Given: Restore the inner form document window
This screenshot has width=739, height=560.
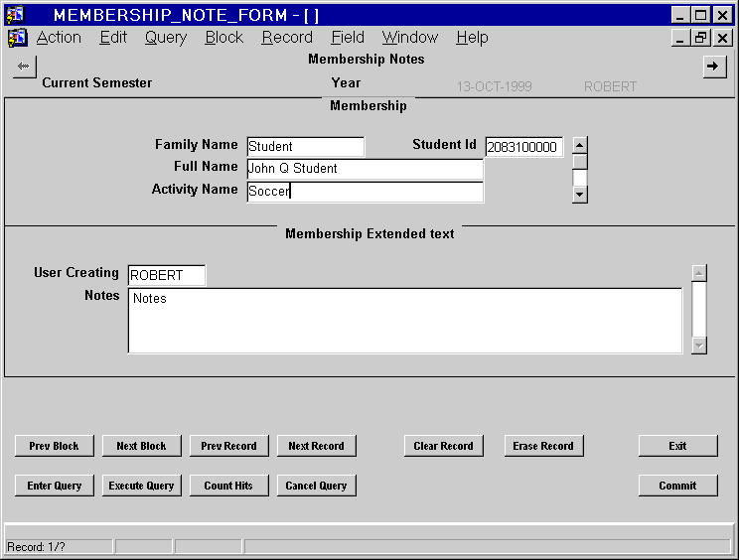Looking at the screenshot, I should [701, 38].
